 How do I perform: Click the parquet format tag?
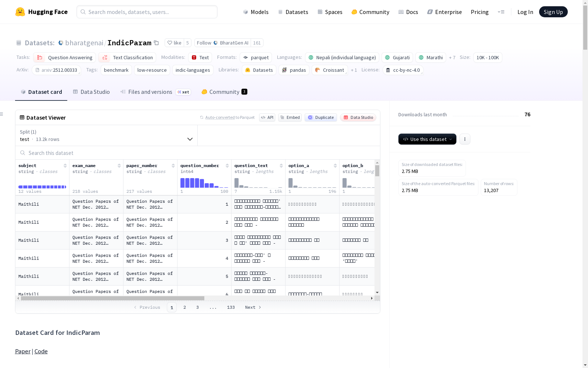click(256, 57)
